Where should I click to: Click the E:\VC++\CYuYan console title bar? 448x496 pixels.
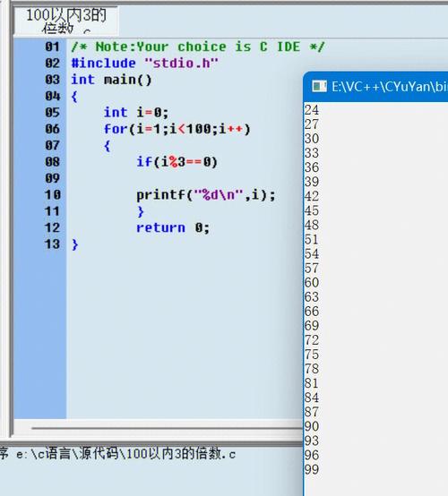tap(375, 86)
